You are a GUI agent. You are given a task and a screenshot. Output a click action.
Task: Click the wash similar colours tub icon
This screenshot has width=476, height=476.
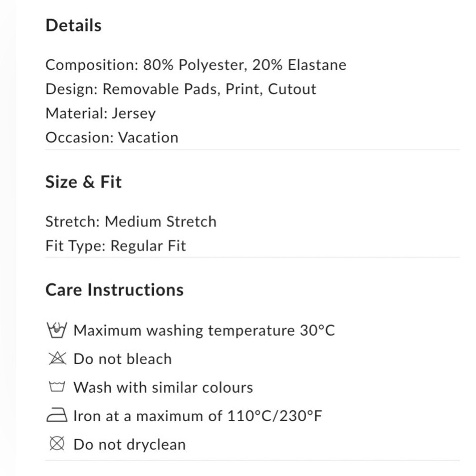pos(57,387)
